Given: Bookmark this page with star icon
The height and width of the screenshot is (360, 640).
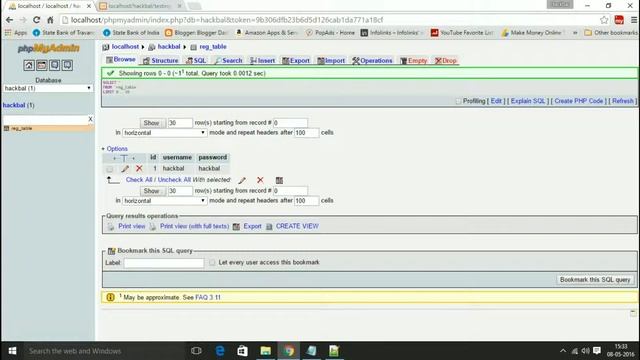Looking at the screenshot, I should point(604,20).
